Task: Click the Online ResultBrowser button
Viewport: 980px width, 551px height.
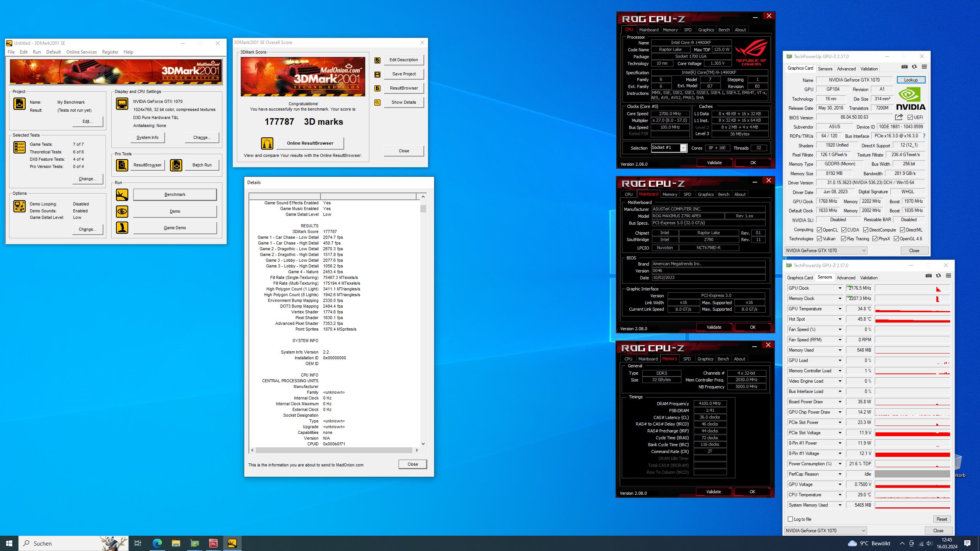Action: pyautogui.click(x=310, y=143)
